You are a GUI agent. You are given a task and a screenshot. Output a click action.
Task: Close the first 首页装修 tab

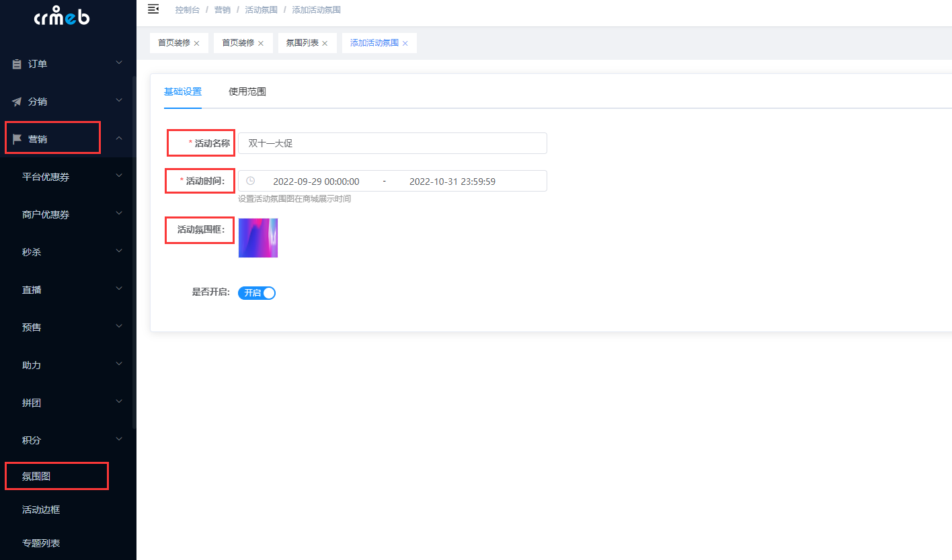[196, 43]
